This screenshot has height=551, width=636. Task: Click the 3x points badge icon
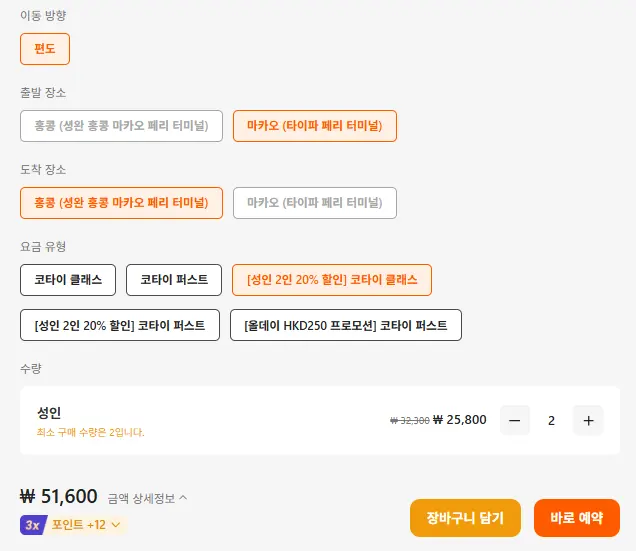pos(33,525)
